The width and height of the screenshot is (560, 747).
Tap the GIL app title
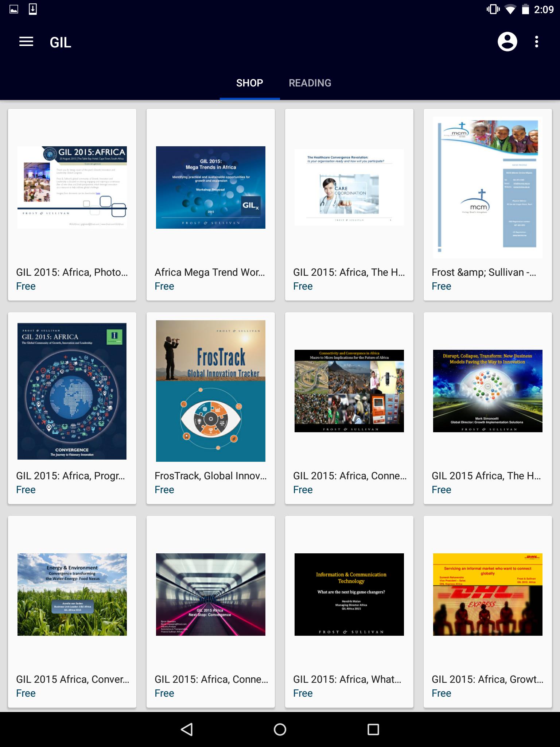pyautogui.click(x=61, y=42)
